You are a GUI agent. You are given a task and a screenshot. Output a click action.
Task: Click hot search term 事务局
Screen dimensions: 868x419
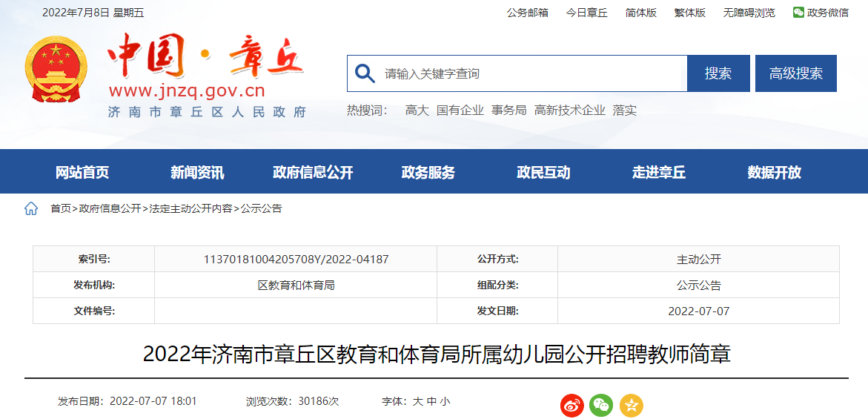[x=508, y=110]
